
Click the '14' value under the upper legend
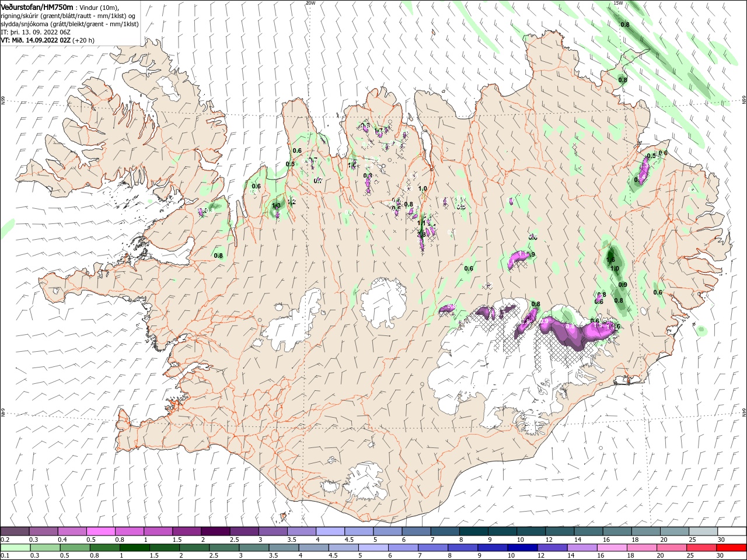(578, 540)
